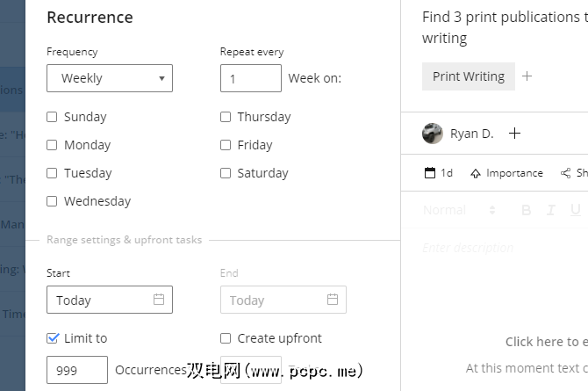Toggle bold text formatting
Screen dimensions: 588x391
pyautogui.click(x=527, y=210)
